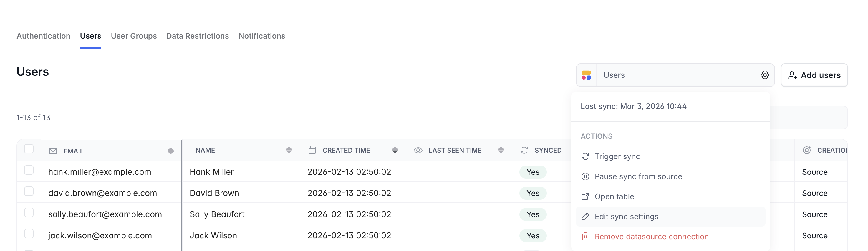The image size is (868, 251).
Task: Open the Data Restrictions tab
Action: pyautogui.click(x=198, y=36)
